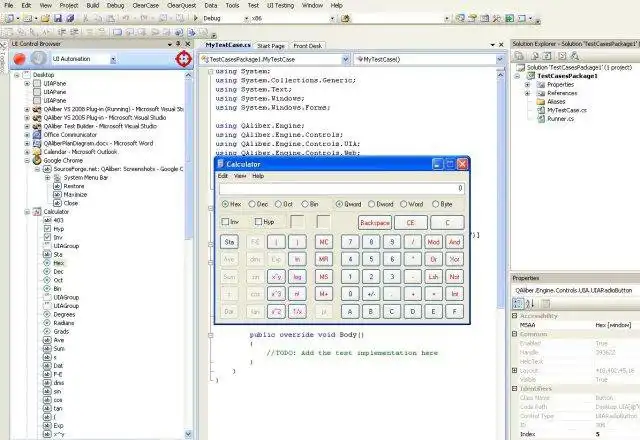Click the Calculator title bar app icon
640x440 pixels.
coord(220,164)
